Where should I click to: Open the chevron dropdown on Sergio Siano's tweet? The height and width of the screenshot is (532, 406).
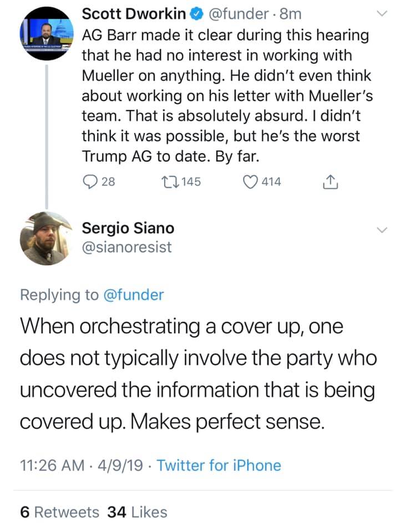coord(380,230)
